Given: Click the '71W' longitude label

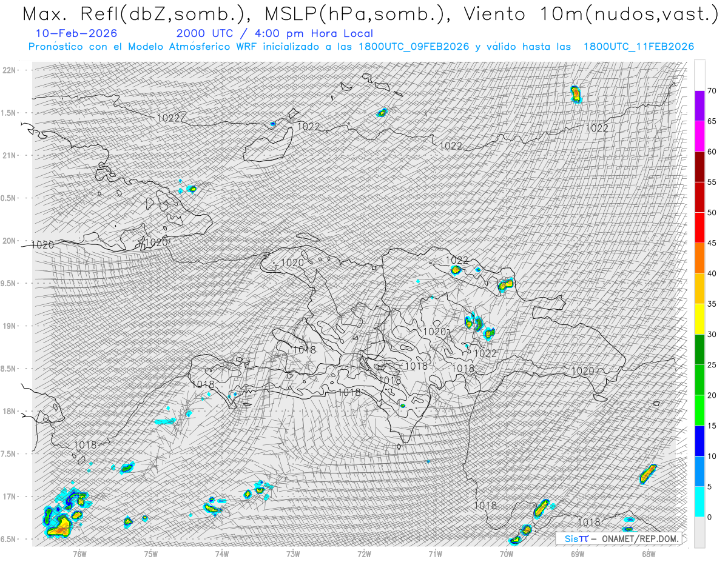Looking at the screenshot, I should click(435, 554).
